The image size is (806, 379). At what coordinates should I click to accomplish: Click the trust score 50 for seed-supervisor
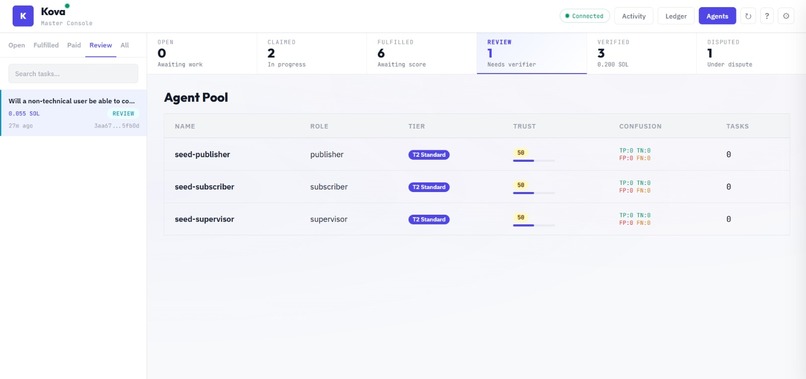tap(520, 217)
